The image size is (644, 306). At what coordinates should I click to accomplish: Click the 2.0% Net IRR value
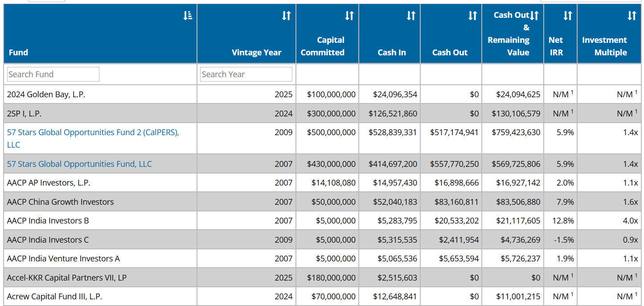point(565,182)
